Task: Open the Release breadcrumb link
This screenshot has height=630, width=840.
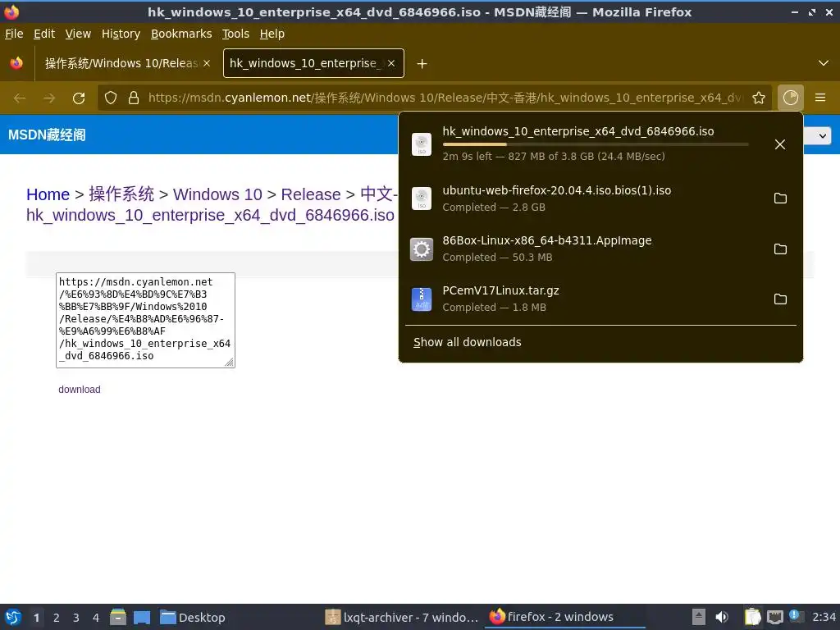Action: (x=311, y=194)
